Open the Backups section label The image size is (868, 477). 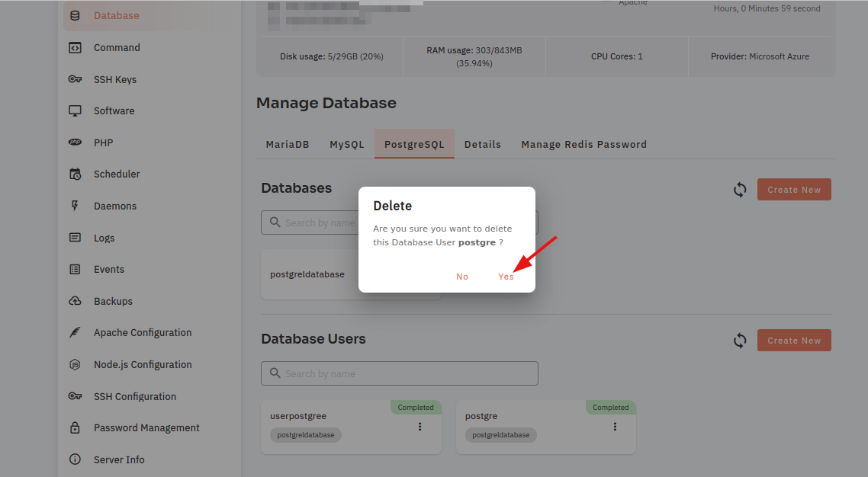tap(113, 301)
